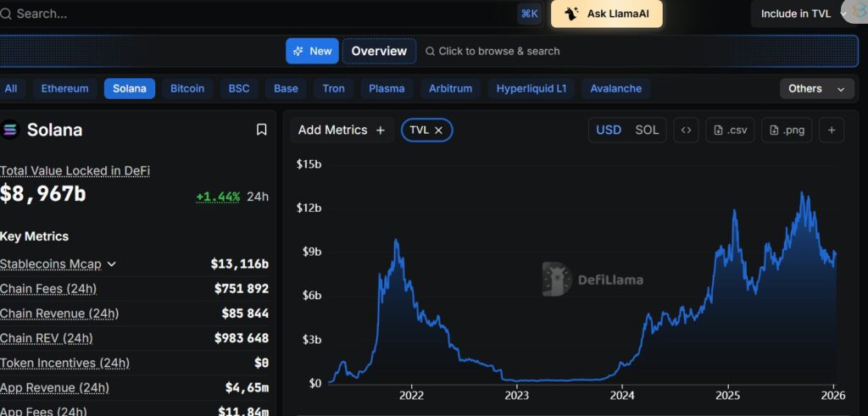The width and height of the screenshot is (868, 416).
Task: Click the user avatar in top corner
Action: [x=854, y=10]
